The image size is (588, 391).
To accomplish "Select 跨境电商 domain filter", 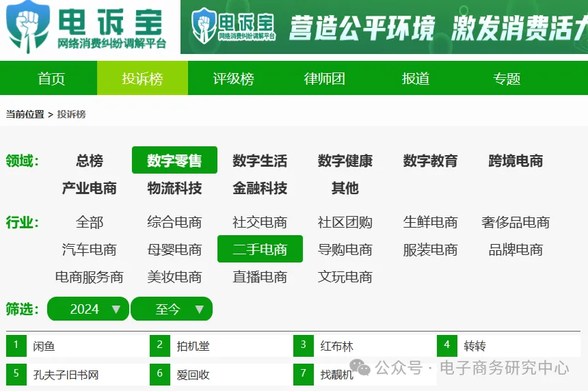I will (x=516, y=161).
